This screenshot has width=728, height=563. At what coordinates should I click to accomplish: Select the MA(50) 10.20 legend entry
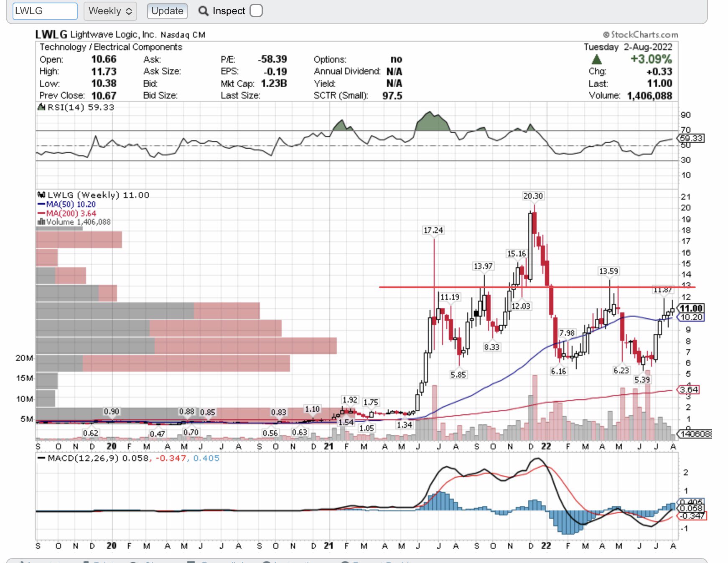point(67,204)
